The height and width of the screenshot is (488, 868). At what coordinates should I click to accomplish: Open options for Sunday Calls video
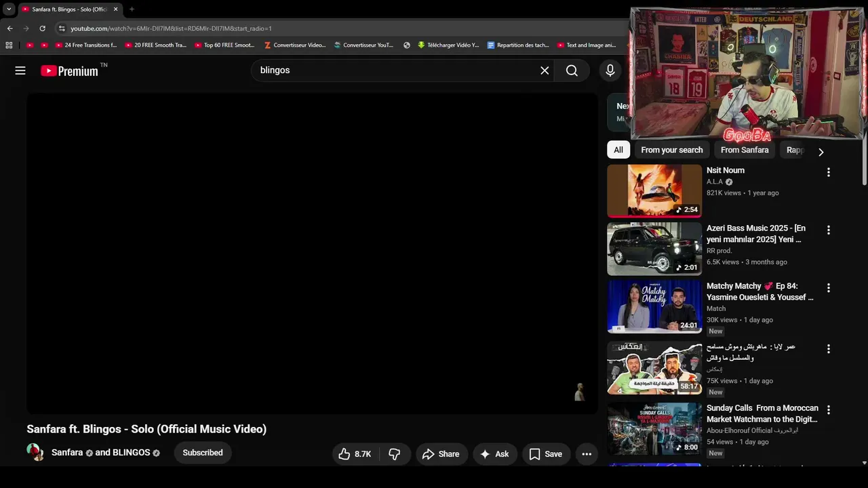click(x=828, y=410)
